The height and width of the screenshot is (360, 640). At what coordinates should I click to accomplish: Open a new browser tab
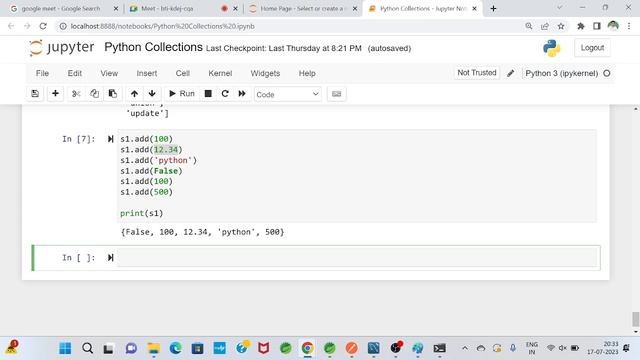(493, 9)
